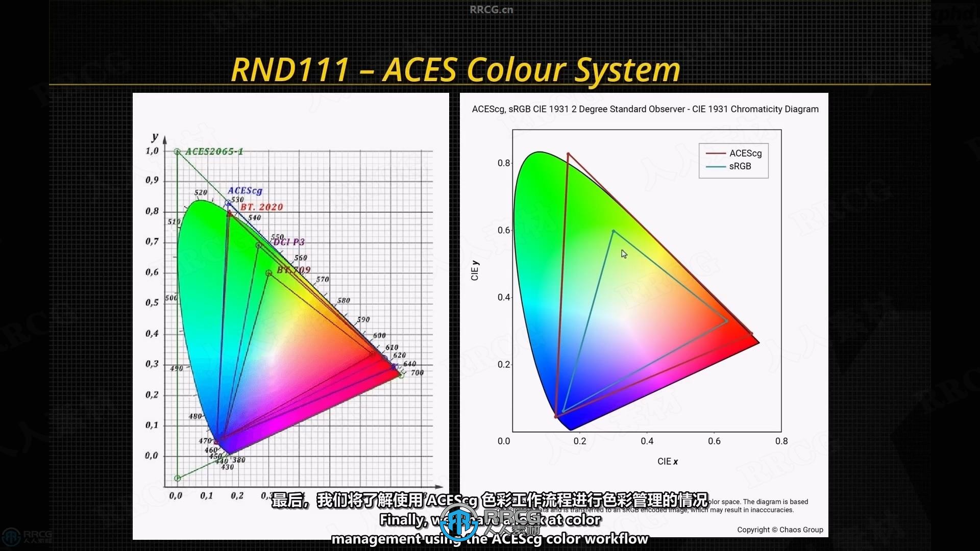Click the slide title RND111 – ACES Colour System
Viewport: 980px width, 551px height.
[455, 69]
